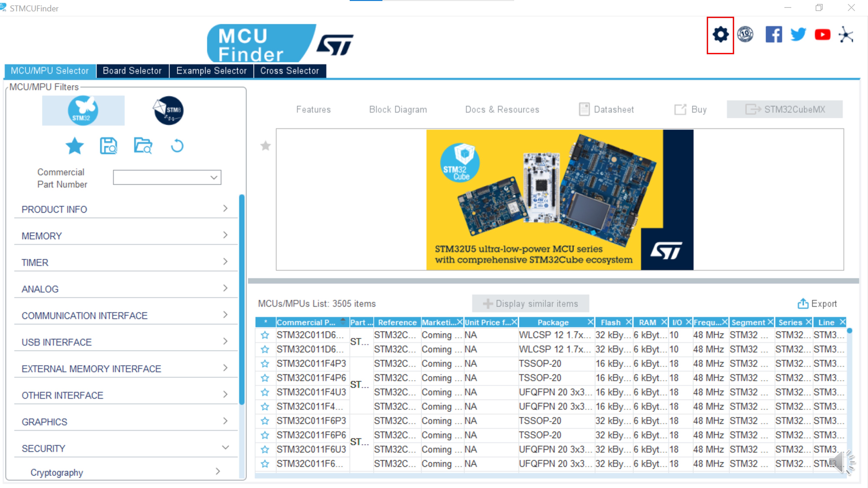Expand the TIMER filter section

[x=126, y=262]
